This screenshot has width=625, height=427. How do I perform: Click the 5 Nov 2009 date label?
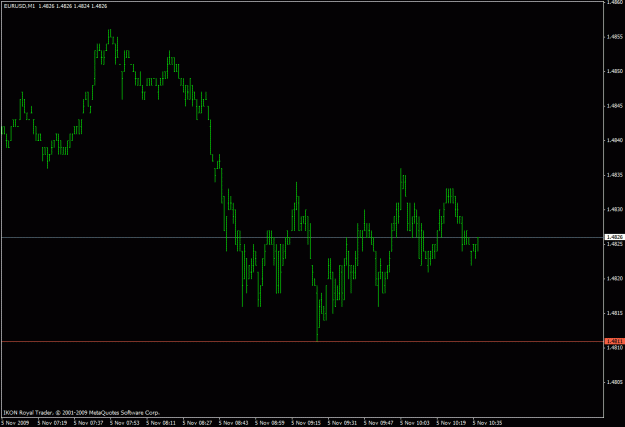pos(15,423)
